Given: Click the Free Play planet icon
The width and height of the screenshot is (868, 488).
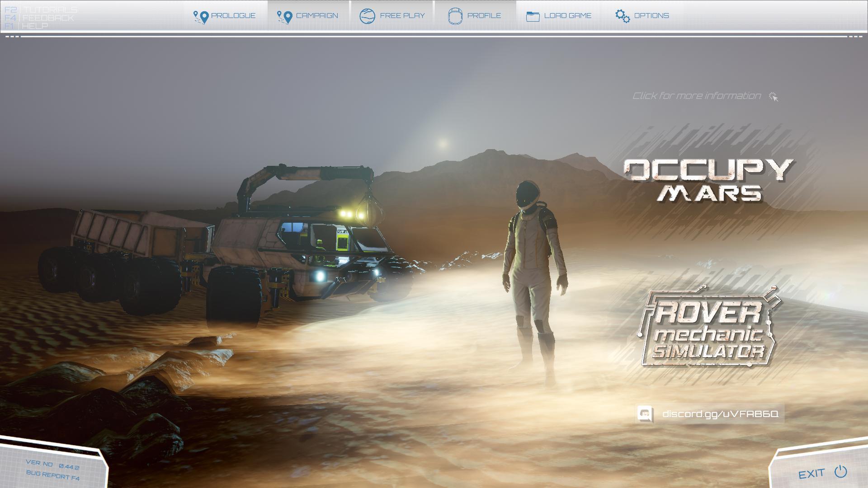Looking at the screenshot, I should 367,16.
